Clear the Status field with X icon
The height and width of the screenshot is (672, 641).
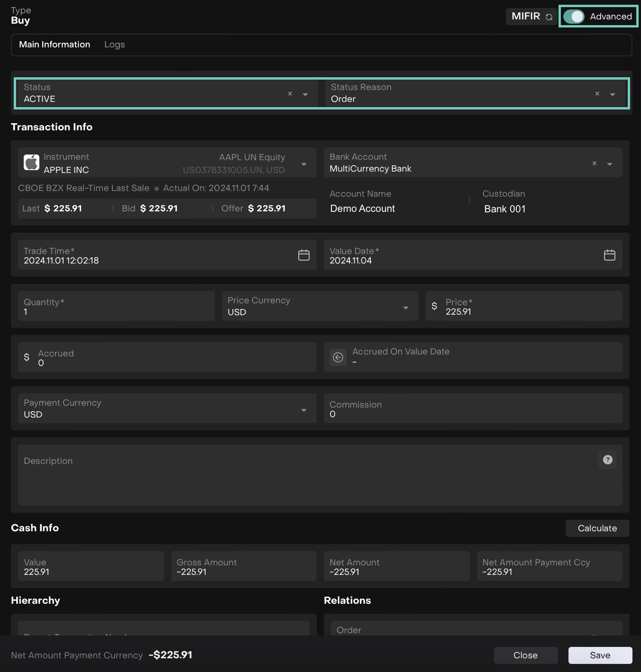pos(290,94)
